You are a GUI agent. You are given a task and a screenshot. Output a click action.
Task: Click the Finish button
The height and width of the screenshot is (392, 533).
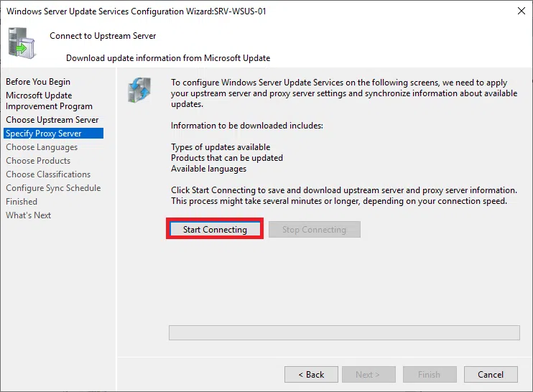(x=429, y=374)
